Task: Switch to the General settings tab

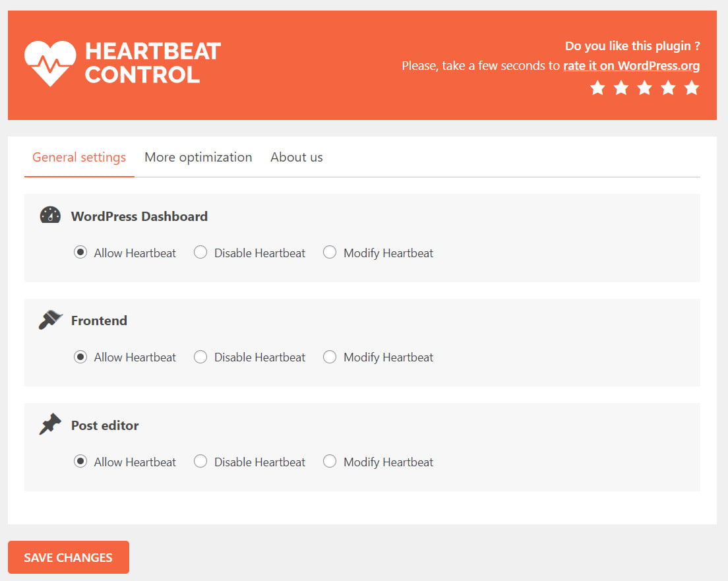Action: 78,157
